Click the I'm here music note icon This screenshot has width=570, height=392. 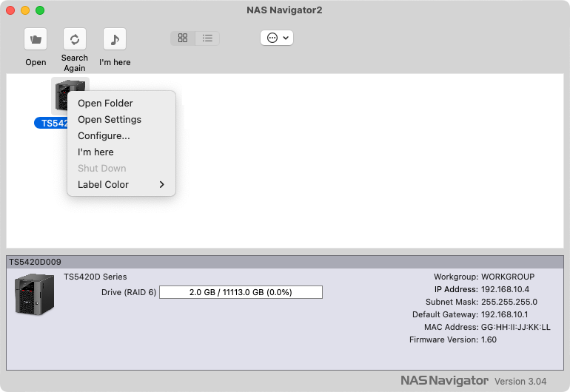[x=114, y=38]
